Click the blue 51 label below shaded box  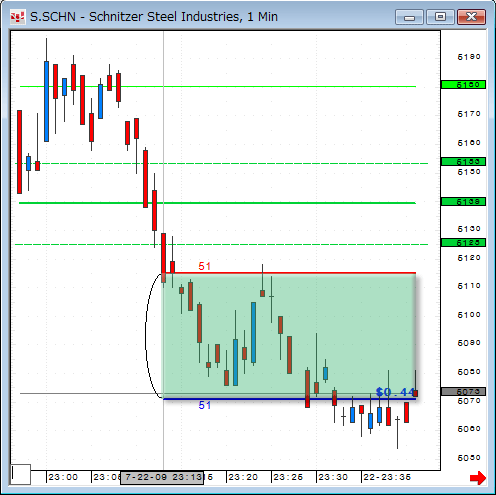point(205,405)
